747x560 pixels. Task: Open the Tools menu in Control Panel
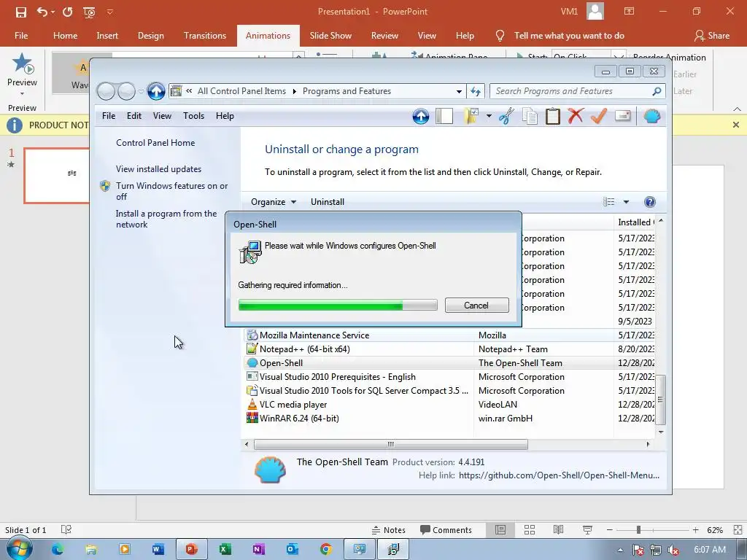[x=193, y=116]
